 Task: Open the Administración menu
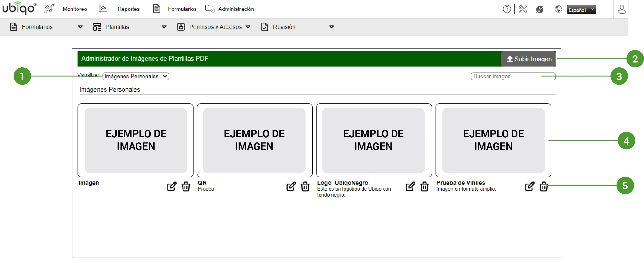click(236, 9)
